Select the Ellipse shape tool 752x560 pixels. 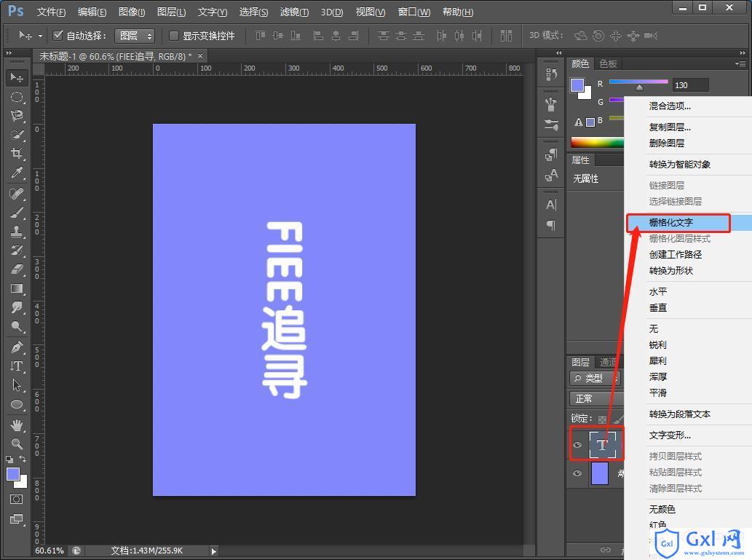coord(17,404)
